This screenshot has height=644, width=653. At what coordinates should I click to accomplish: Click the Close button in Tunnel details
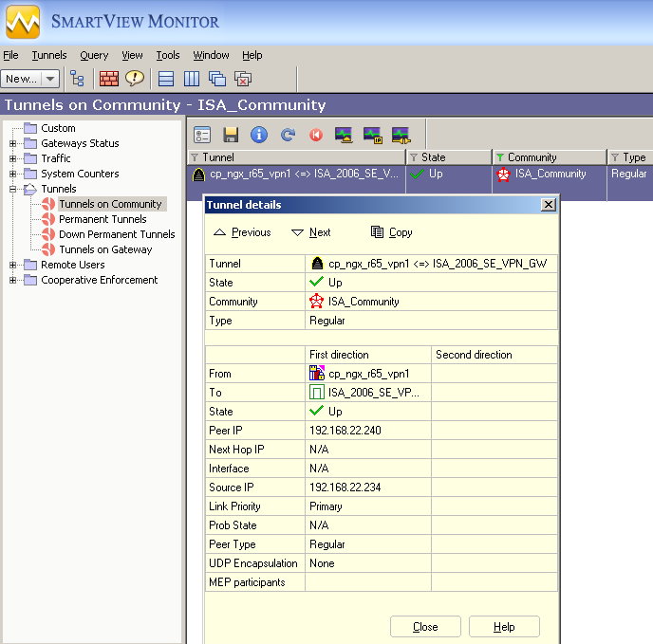[x=425, y=627]
